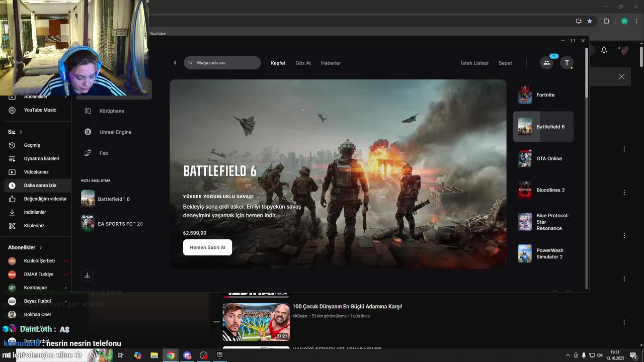The width and height of the screenshot is (644, 362).
Task: Click the Mağazada ara search field
Action: 222,63
